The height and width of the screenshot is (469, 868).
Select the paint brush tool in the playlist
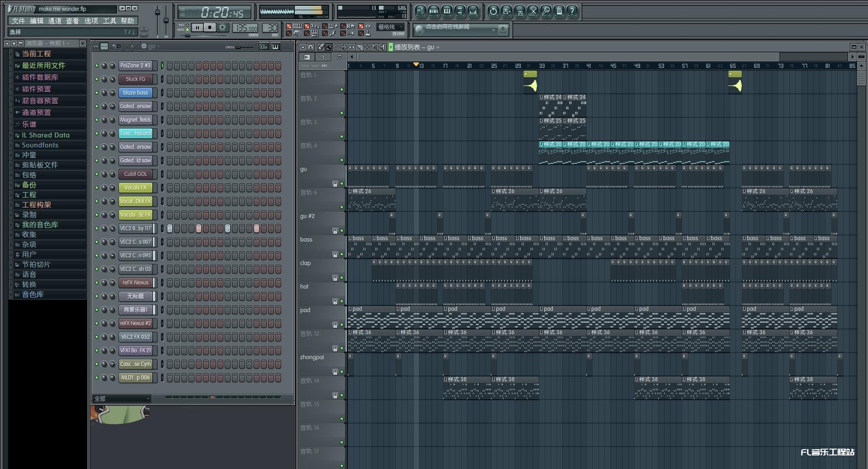click(x=329, y=47)
